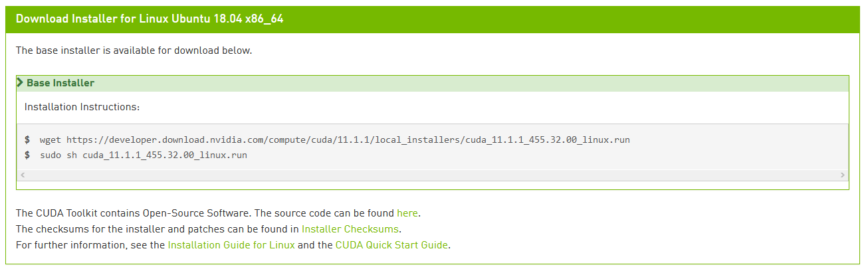Click 'The base installer is available' text

134,50
